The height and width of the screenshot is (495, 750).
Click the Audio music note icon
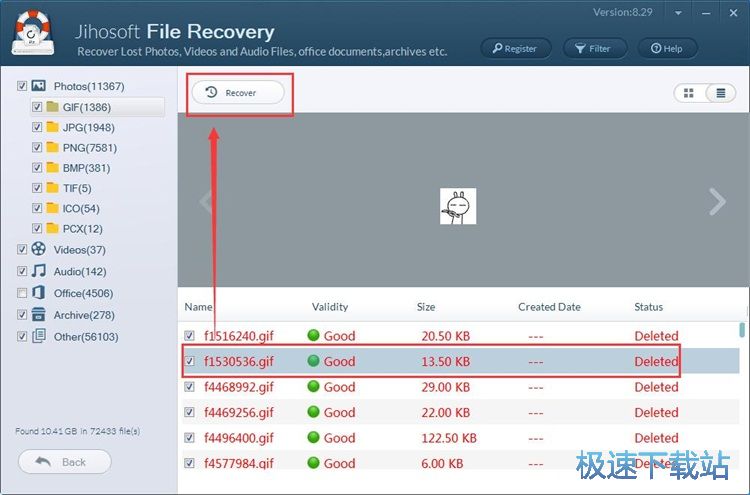[x=39, y=271]
